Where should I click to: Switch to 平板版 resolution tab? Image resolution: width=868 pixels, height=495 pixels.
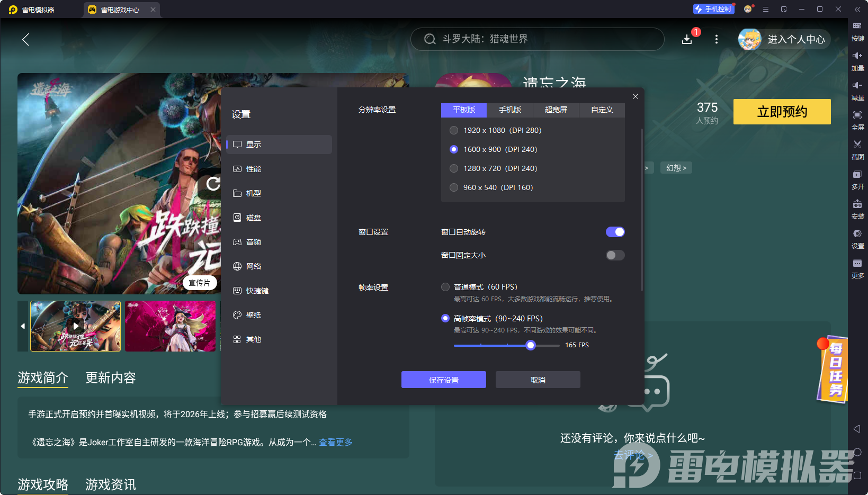(464, 110)
